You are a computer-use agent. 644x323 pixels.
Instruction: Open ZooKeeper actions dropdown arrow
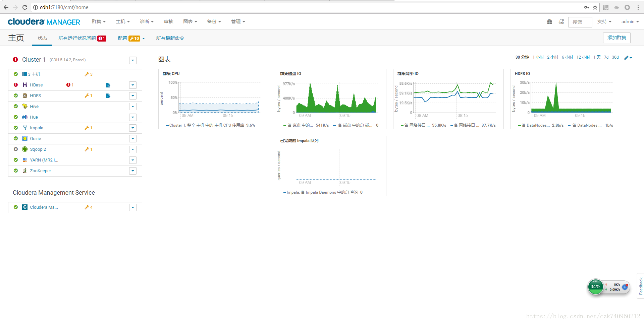pos(133,171)
